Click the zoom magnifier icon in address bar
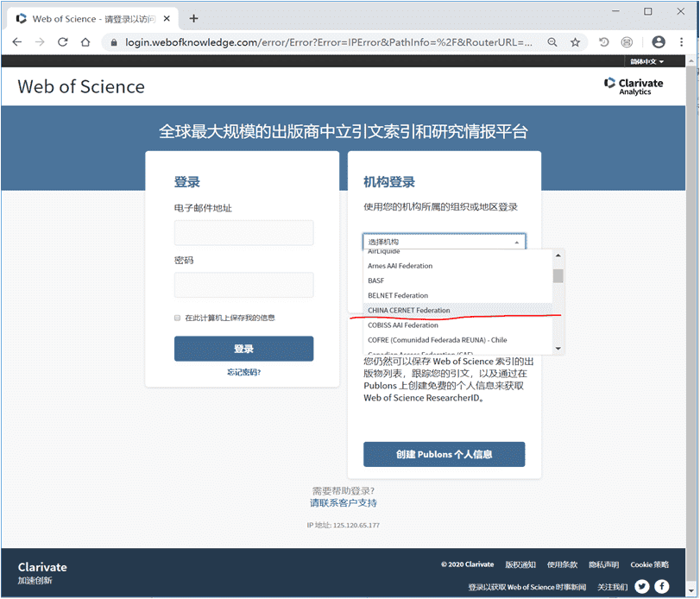The height and width of the screenshot is (599, 700). [552, 41]
